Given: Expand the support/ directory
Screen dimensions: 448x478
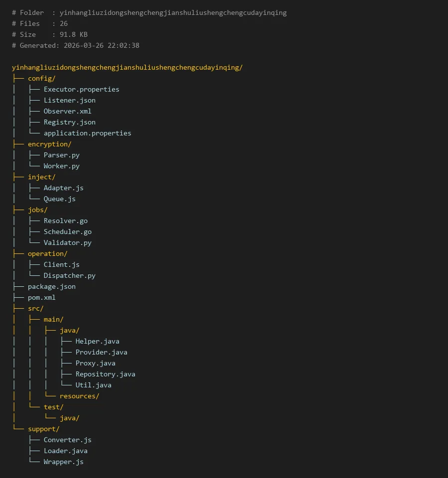Looking at the screenshot, I should coord(43,429).
